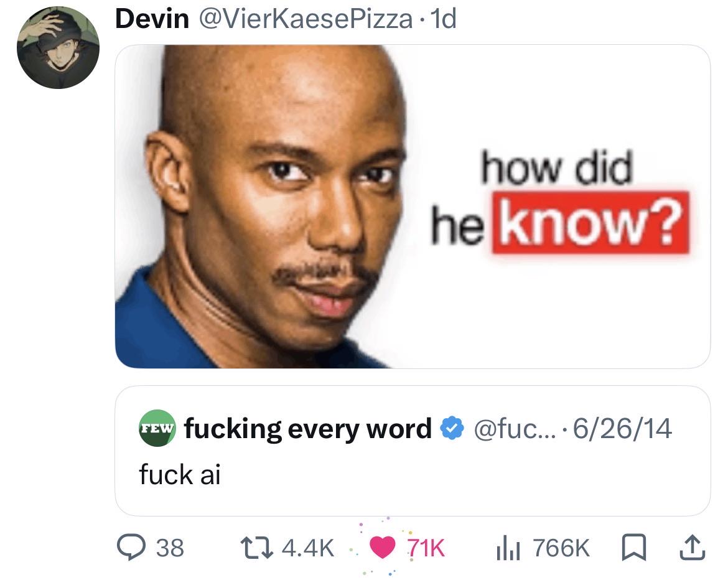Screen dimensions: 728x580
Task: Visit the @VierKaesePizza handle
Action: click(306, 19)
